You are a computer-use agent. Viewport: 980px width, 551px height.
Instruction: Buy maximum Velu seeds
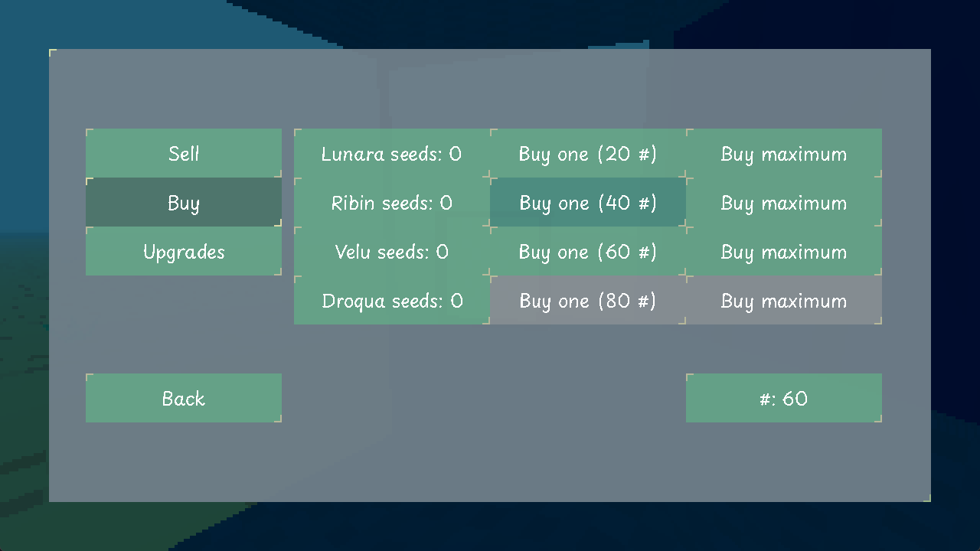(x=783, y=252)
